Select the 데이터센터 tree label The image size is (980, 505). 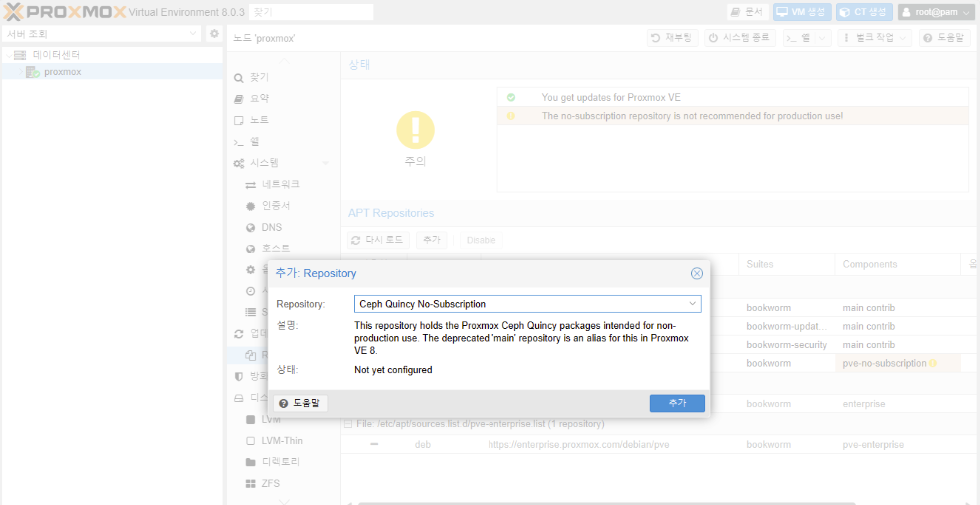coord(56,55)
